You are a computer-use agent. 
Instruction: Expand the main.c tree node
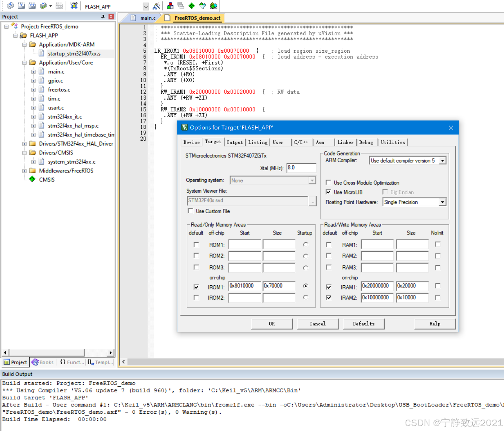pyautogui.click(x=34, y=72)
